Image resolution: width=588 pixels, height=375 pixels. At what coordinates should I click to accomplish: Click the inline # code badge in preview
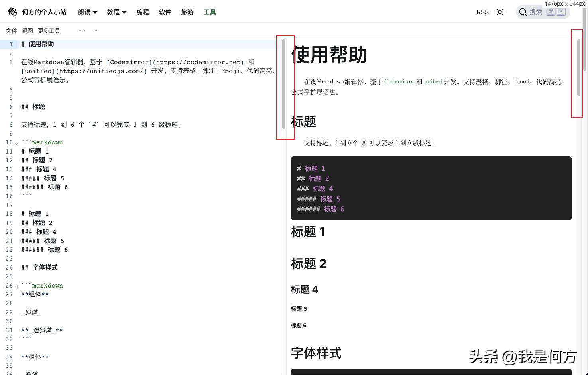pos(364,143)
